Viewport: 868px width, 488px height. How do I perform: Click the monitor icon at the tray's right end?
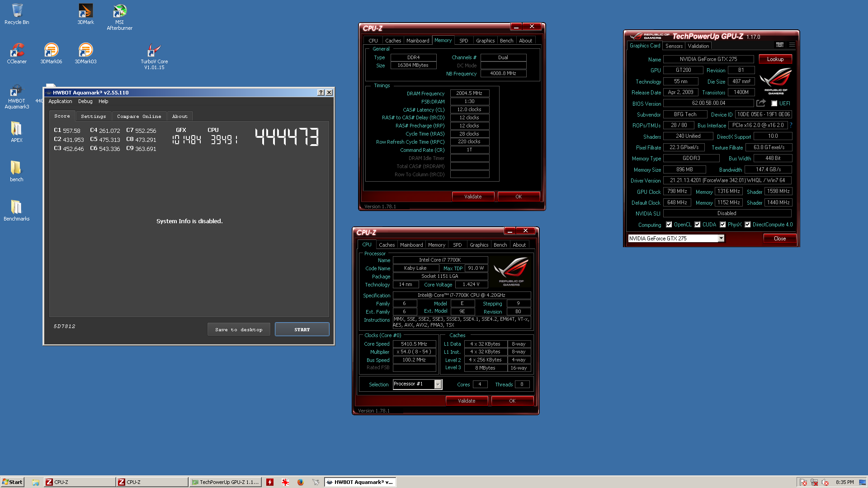pos(862,482)
